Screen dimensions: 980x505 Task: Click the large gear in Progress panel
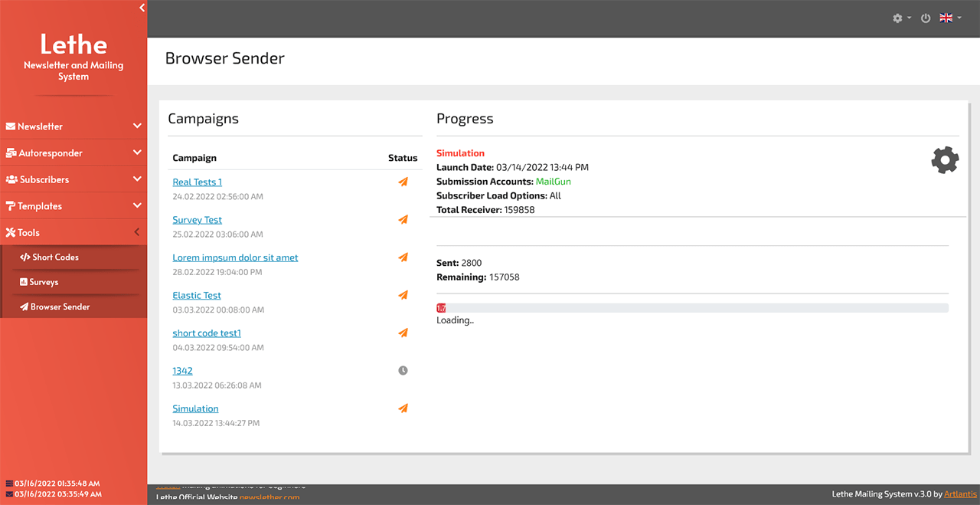[945, 160]
